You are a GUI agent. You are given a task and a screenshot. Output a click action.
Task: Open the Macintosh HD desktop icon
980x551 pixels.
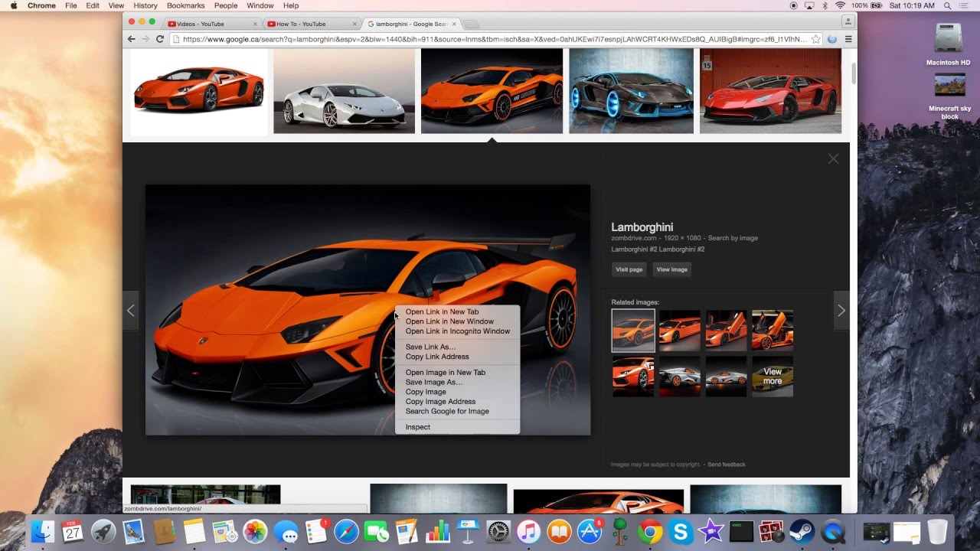click(x=949, y=44)
